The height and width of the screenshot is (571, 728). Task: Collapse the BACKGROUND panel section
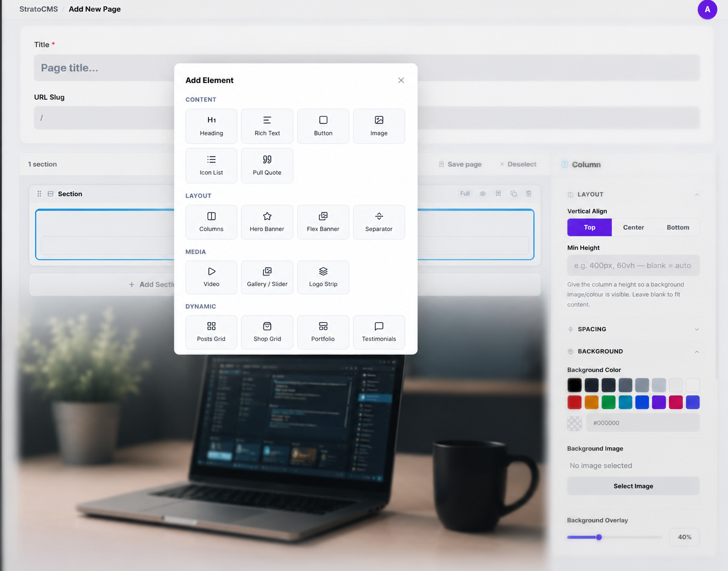(x=697, y=352)
